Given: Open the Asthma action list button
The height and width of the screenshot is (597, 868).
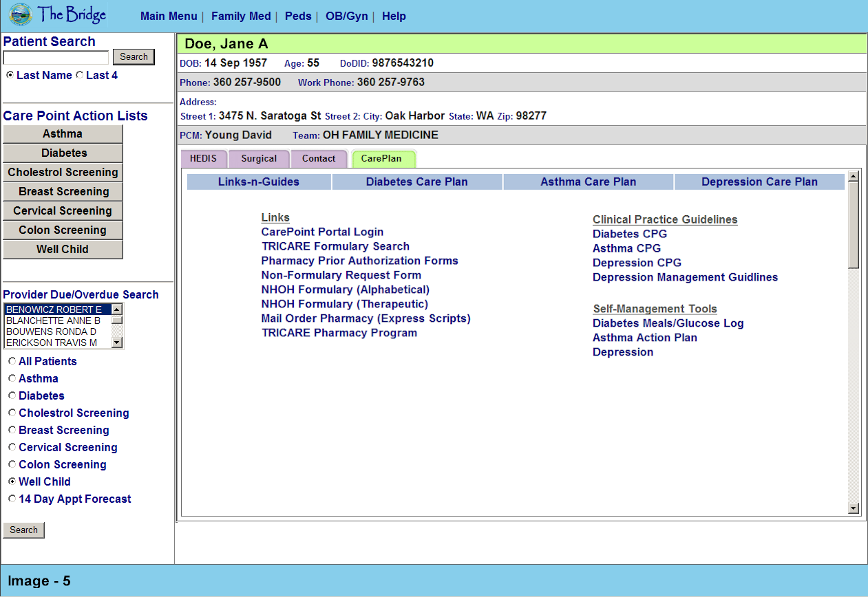Looking at the screenshot, I should coord(63,134).
